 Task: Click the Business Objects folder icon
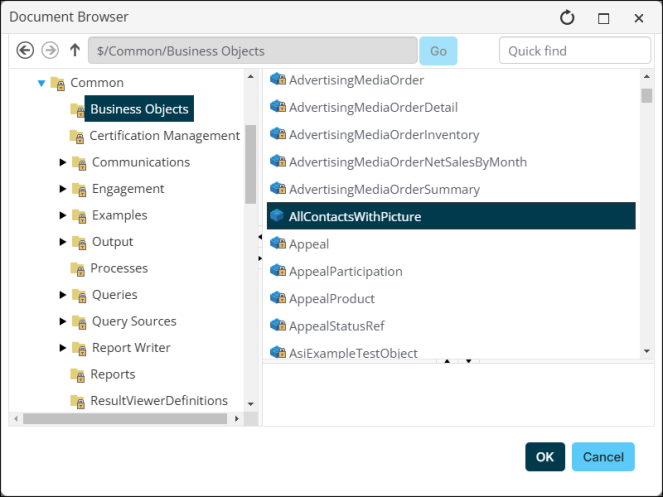point(77,110)
